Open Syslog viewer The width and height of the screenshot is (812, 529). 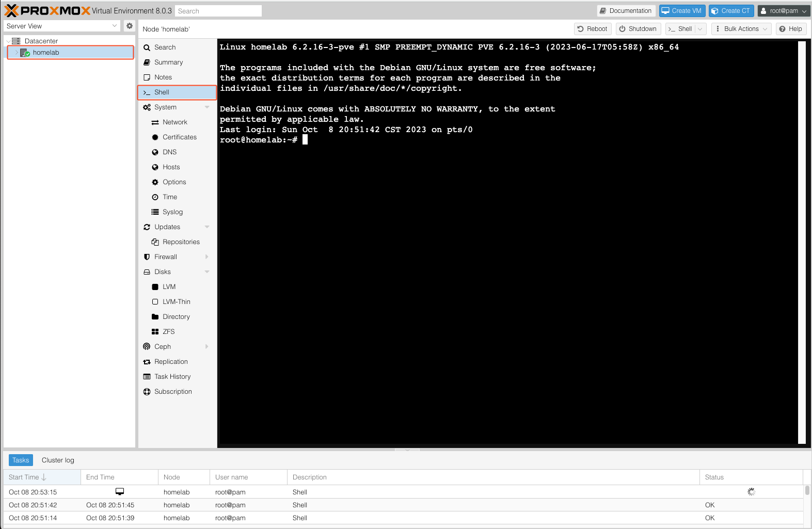tap(177, 212)
